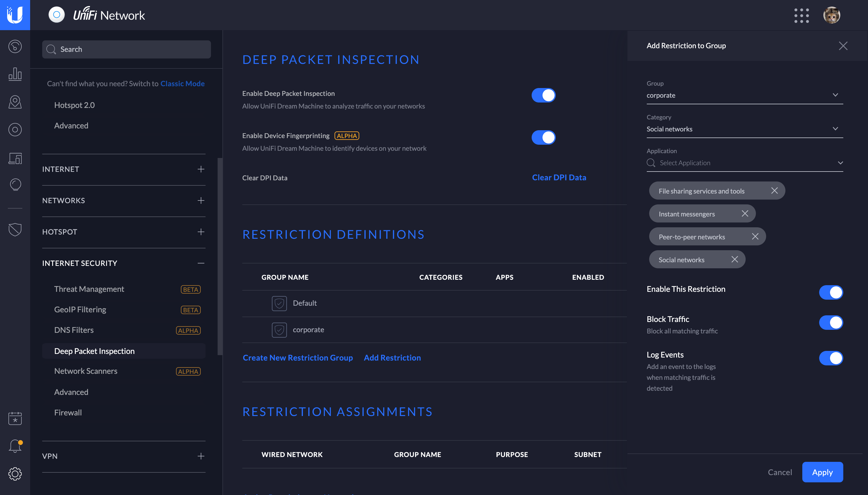Focus the settings Search field
The image size is (868, 495).
point(126,49)
